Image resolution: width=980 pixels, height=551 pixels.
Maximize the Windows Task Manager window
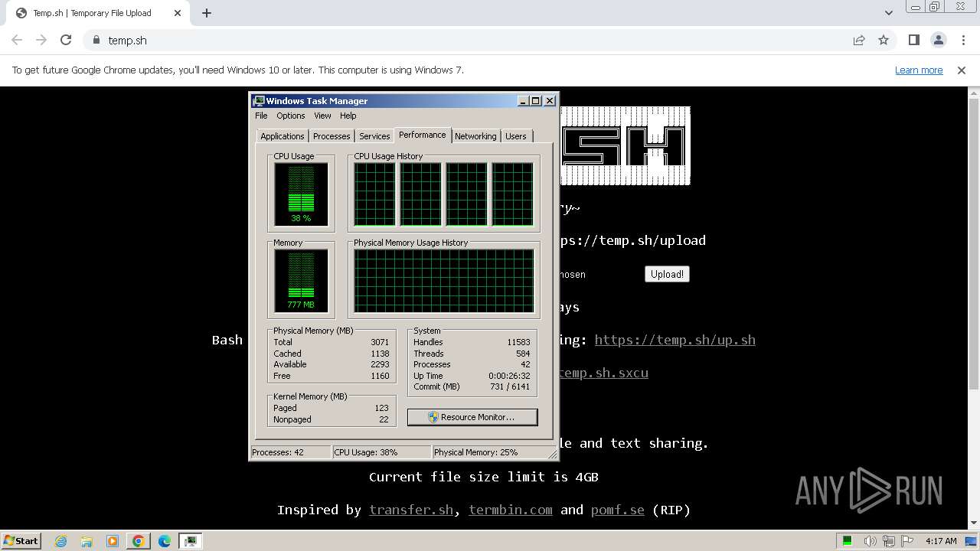536,101
